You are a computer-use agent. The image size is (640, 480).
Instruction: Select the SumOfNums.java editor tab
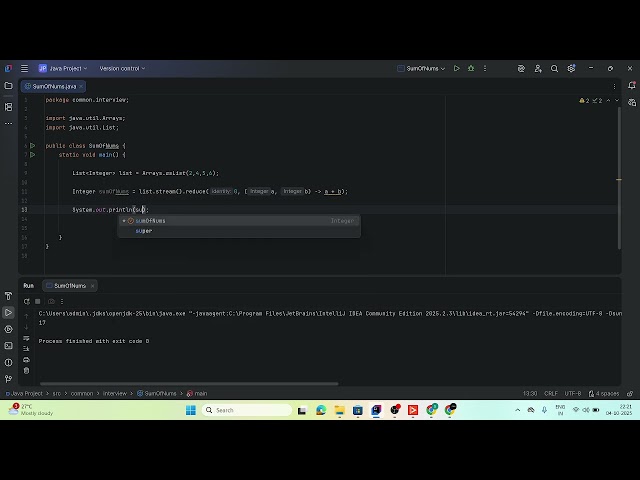pos(51,87)
